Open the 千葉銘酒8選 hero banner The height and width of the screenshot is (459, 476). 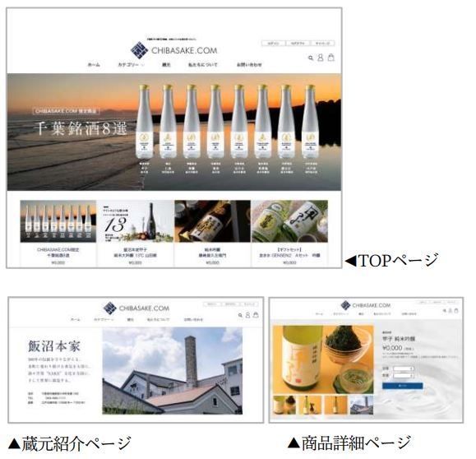pos(174,132)
